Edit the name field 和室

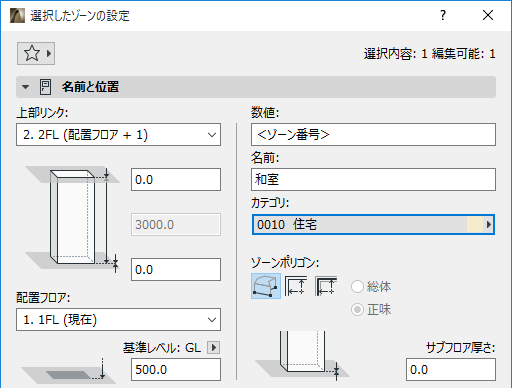point(373,180)
